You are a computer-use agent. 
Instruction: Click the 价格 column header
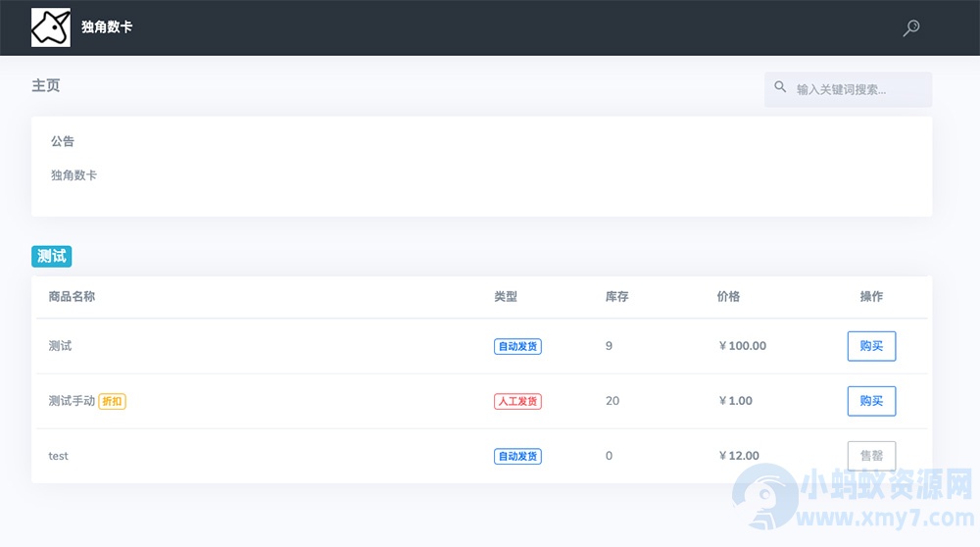(728, 296)
